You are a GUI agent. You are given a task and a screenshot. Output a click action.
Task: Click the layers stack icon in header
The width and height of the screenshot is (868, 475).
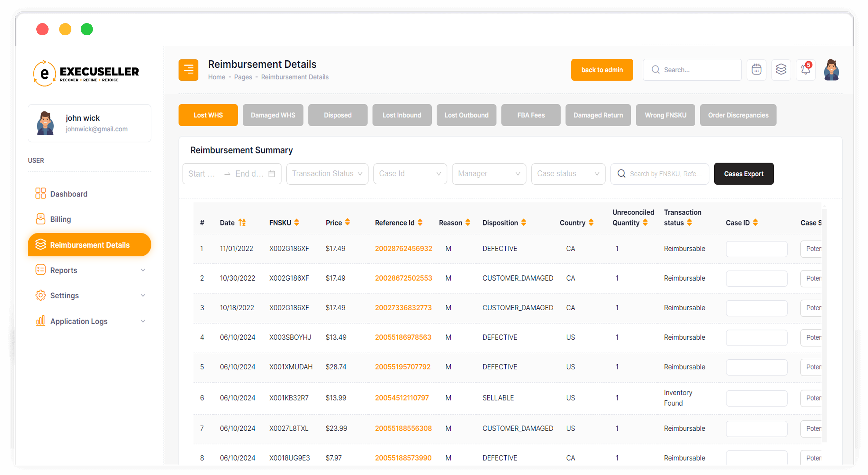click(x=781, y=70)
